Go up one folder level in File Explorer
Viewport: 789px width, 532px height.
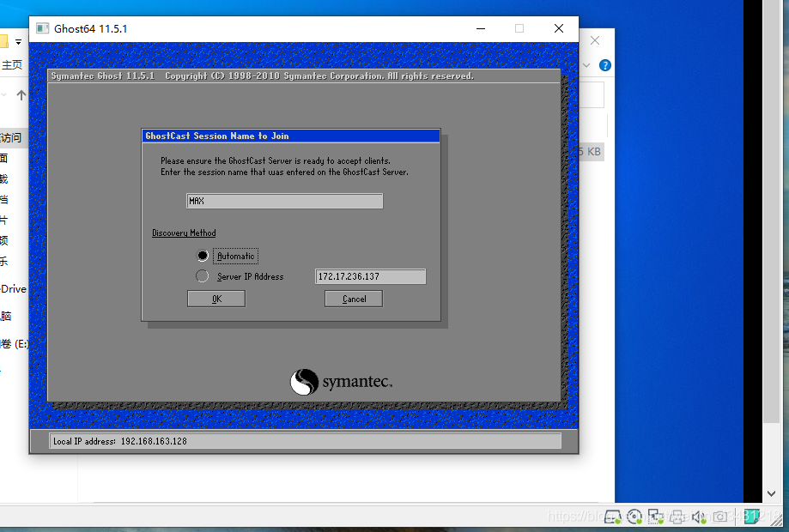(x=21, y=95)
